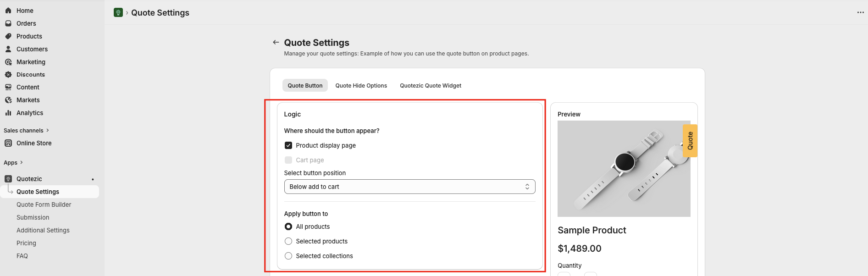
Task: Click the back arrow beside Quote Settings
Action: [x=276, y=42]
